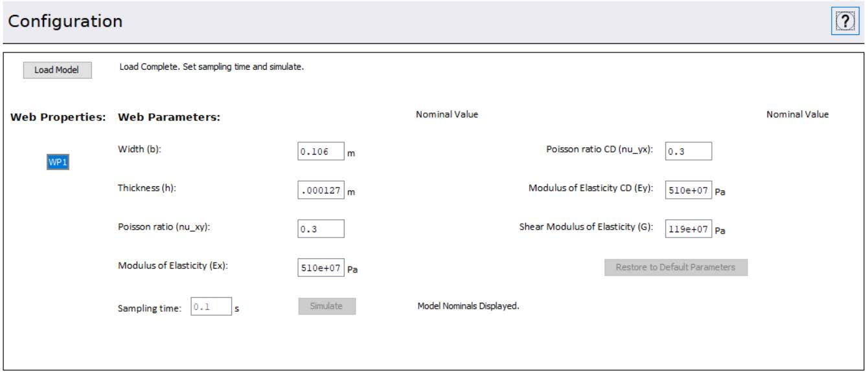This screenshot has width=868, height=372.
Task: Select the Shear Modulus of Elasticity (G) field
Action: click(x=688, y=228)
